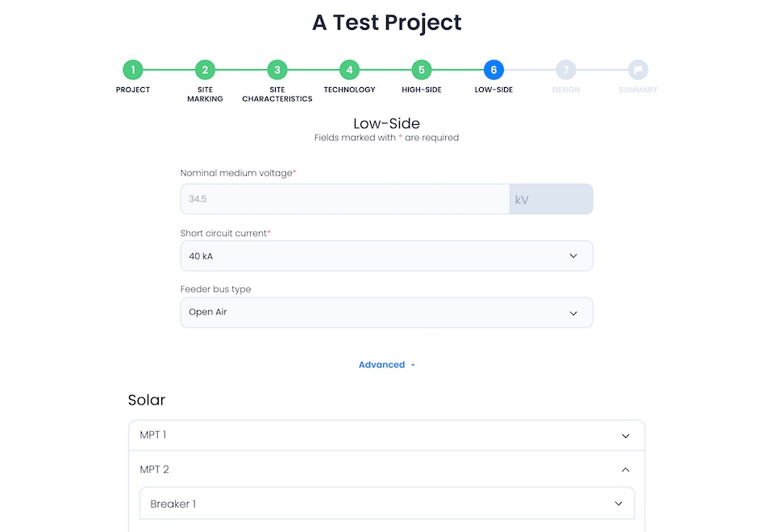Select step 3 Site Characteristics circle
This screenshot has height=532, width=774.
[x=277, y=69]
